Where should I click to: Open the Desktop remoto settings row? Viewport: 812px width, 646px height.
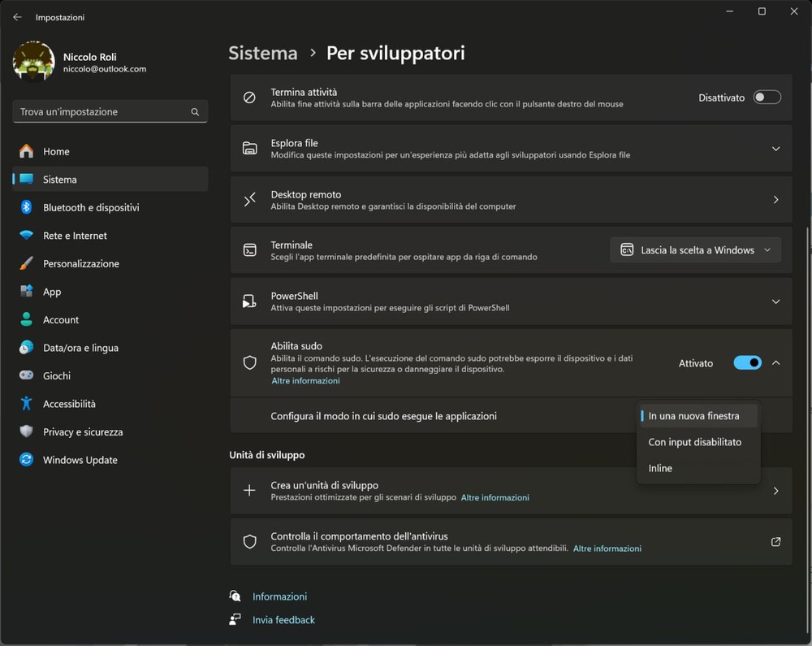point(511,200)
